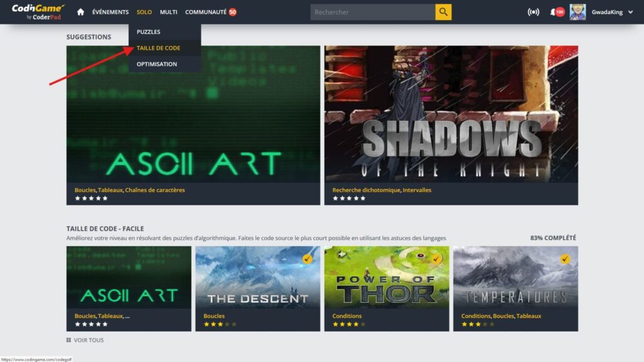The image size is (644, 362).
Task: Click the Conditions tag under Power of Thor
Action: tap(347, 316)
